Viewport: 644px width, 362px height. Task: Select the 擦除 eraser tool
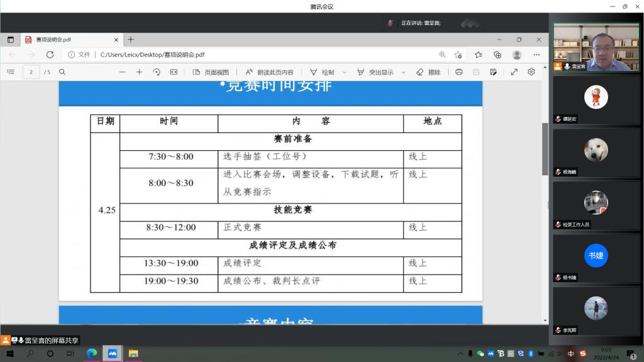[x=428, y=72]
